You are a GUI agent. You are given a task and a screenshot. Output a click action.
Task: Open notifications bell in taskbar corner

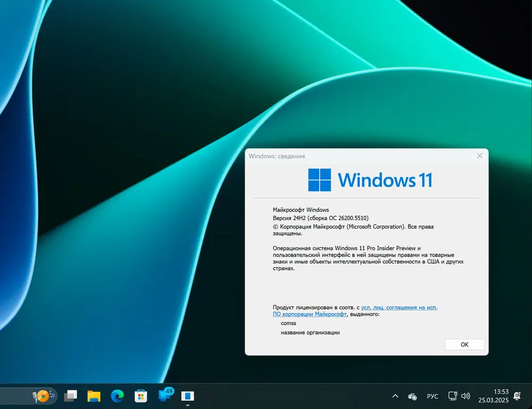point(517,396)
